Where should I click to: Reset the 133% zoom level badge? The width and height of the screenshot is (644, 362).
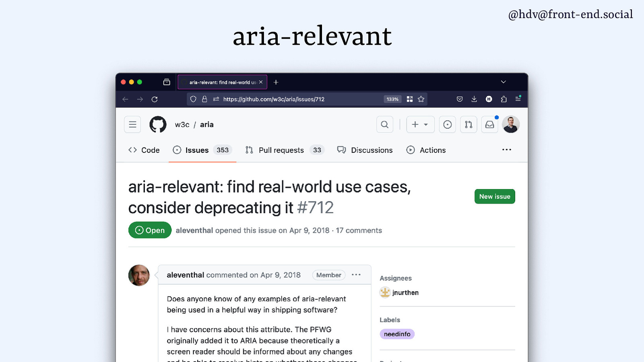[x=392, y=99]
